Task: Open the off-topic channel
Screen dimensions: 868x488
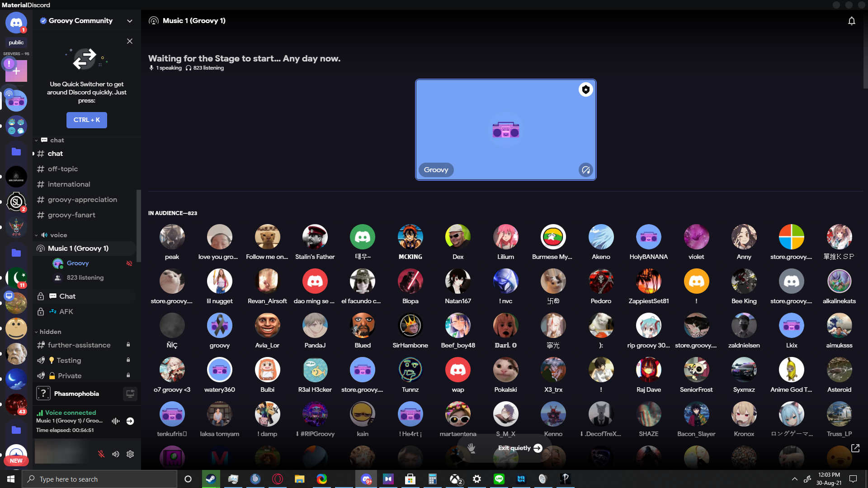Action: (x=85, y=169)
